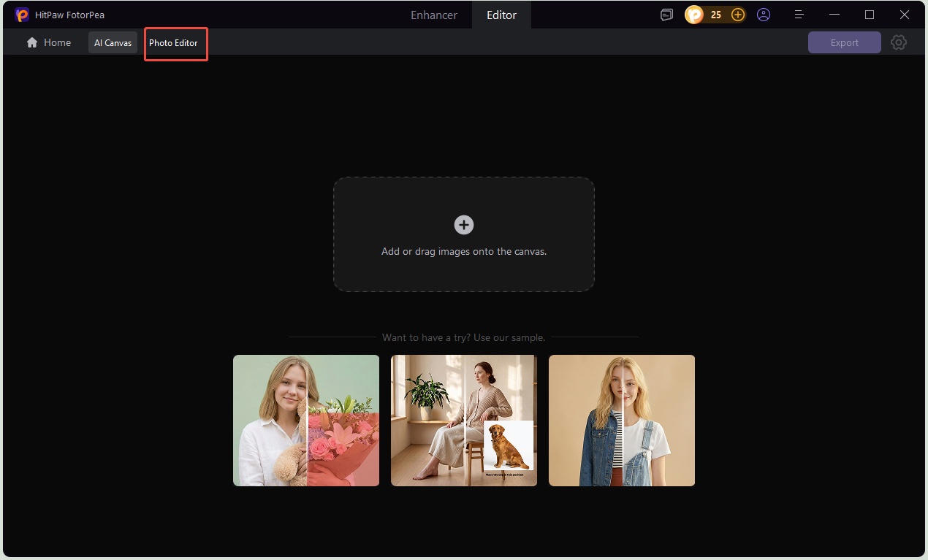Viewport: 928px width, 560px height.
Task: Go to Home
Action: [x=49, y=42]
